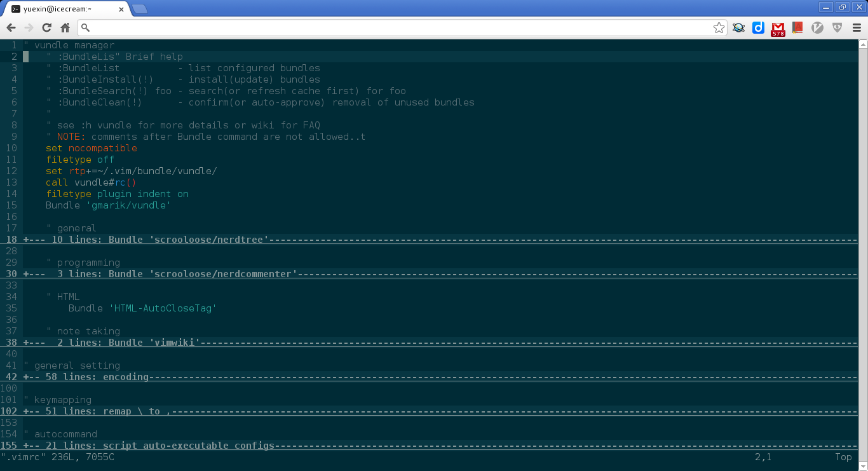Expand the 'vimwiki' 2-line fold

pos(440,343)
